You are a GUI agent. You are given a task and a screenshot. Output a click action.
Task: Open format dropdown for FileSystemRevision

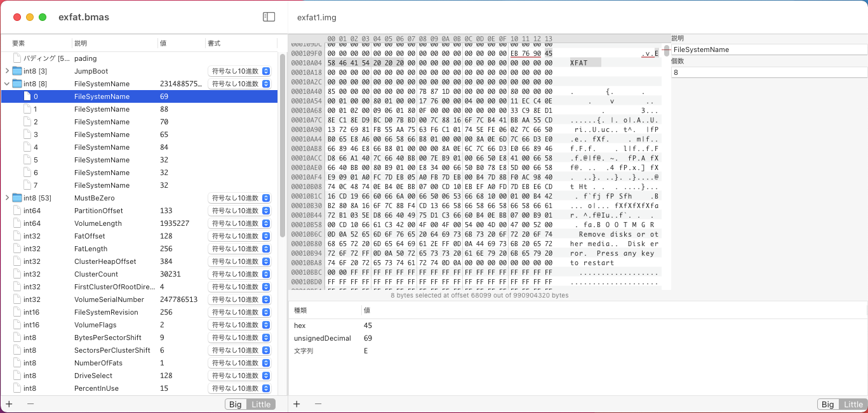pos(240,312)
